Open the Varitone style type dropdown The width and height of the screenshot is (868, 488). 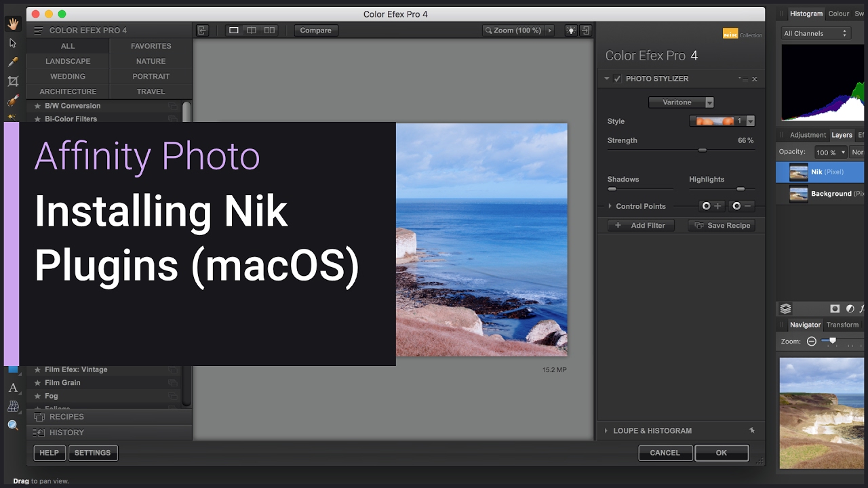coord(681,102)
